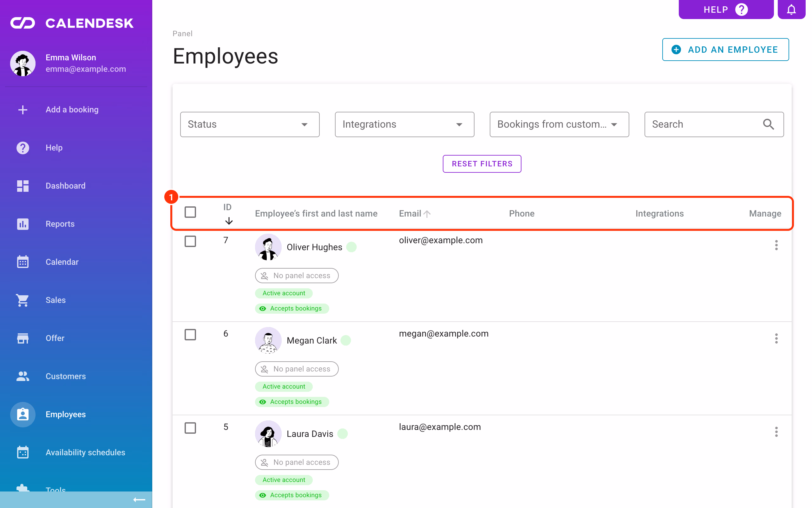Collapse the sidebar with the arrow
Image resolution: width=812 pixels, height=508 pixels.
tap(139, 500)
